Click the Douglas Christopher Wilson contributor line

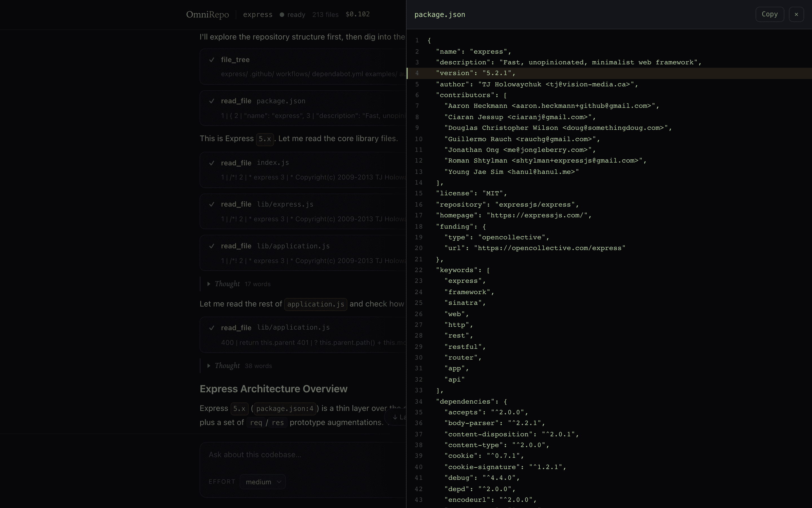tap(609, 128)
